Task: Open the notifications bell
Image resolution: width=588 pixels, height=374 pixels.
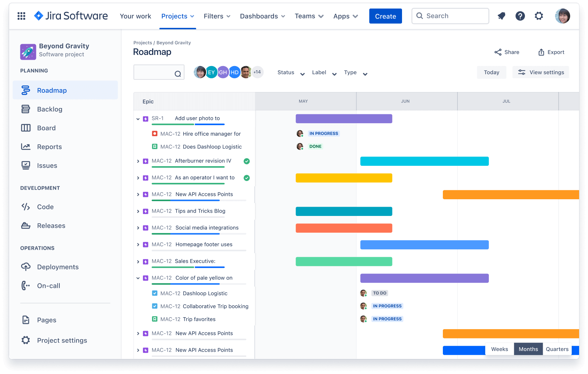Action: coord(501,16)
